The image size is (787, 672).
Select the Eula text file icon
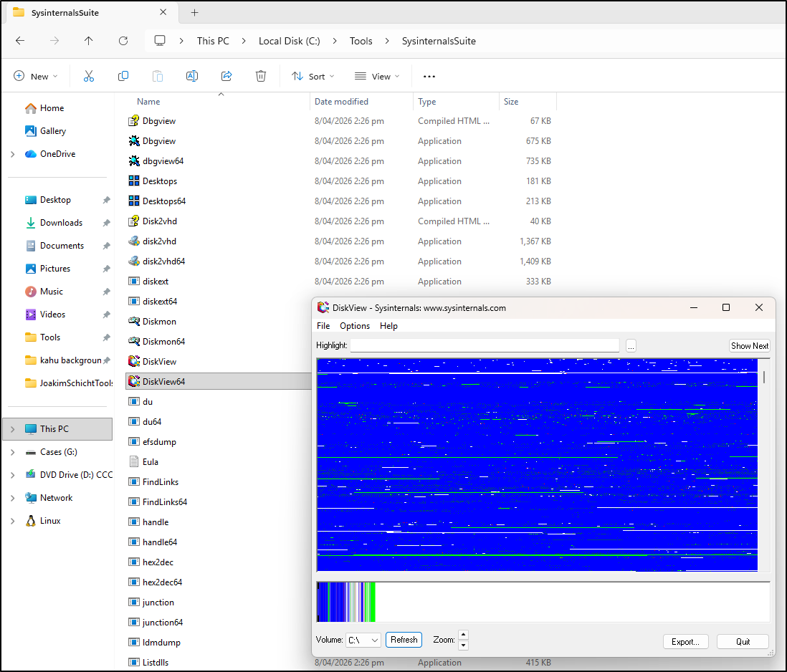(x=133, y=462)
